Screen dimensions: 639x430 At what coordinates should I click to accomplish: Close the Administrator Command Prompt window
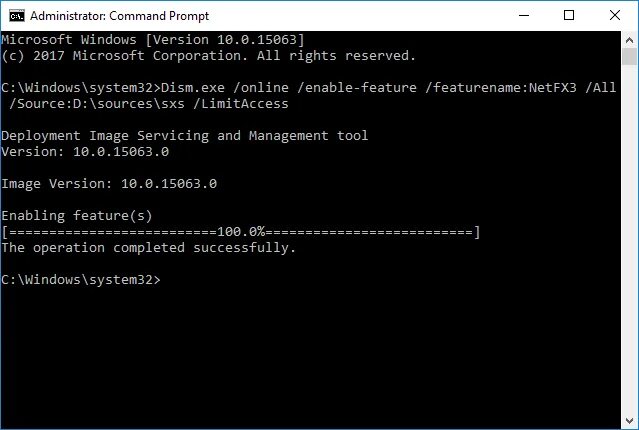(x=615, y=15)
